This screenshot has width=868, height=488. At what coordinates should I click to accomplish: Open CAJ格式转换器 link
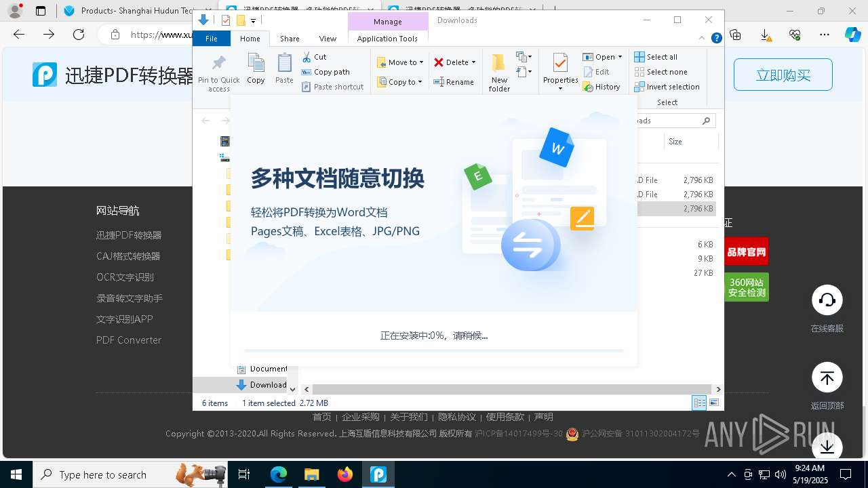[128, 256]
